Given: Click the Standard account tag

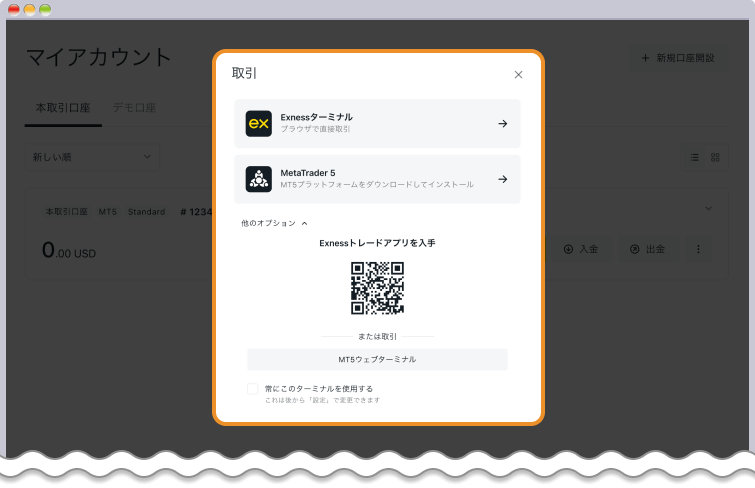Looking at the screenshot, I should [x=146, y=212].
